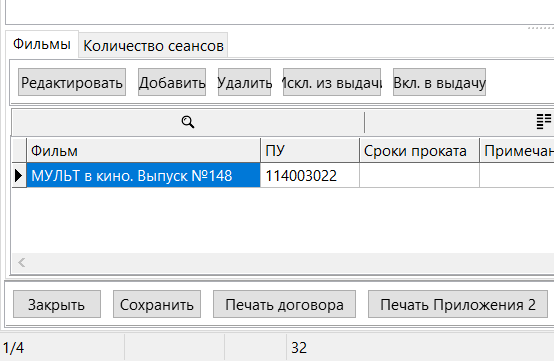554x361 pixels.
Task: Click the Искл. из выдачи button
Action: pyautogui.click(x=332, y=82)
